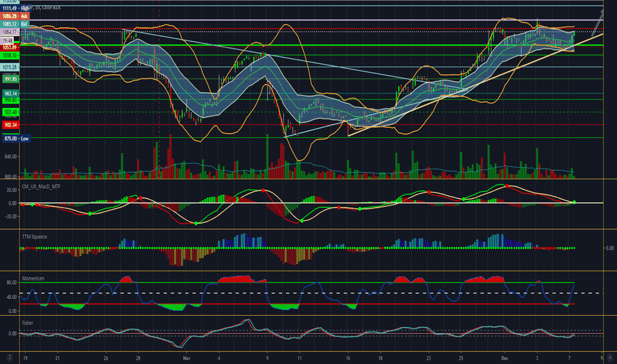Click the Dec label on time axis

[x=504, y=358]
